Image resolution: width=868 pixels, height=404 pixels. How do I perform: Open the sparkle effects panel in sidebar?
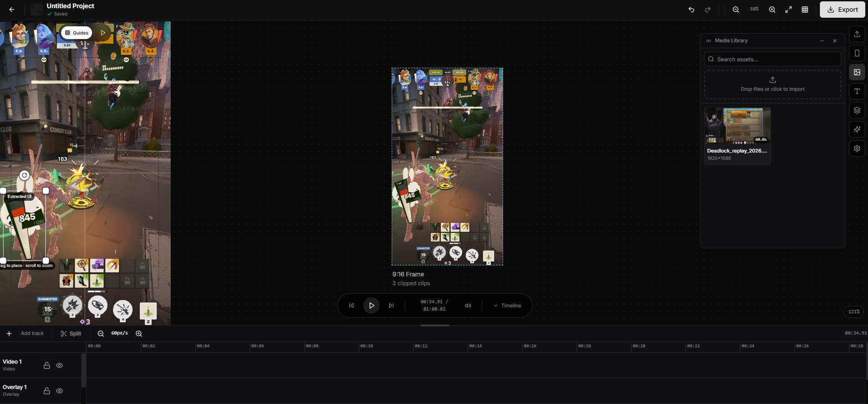(x=857, y=129)
